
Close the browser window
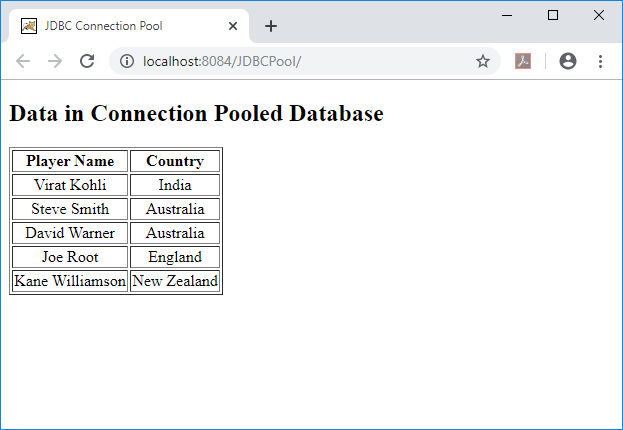599,15
